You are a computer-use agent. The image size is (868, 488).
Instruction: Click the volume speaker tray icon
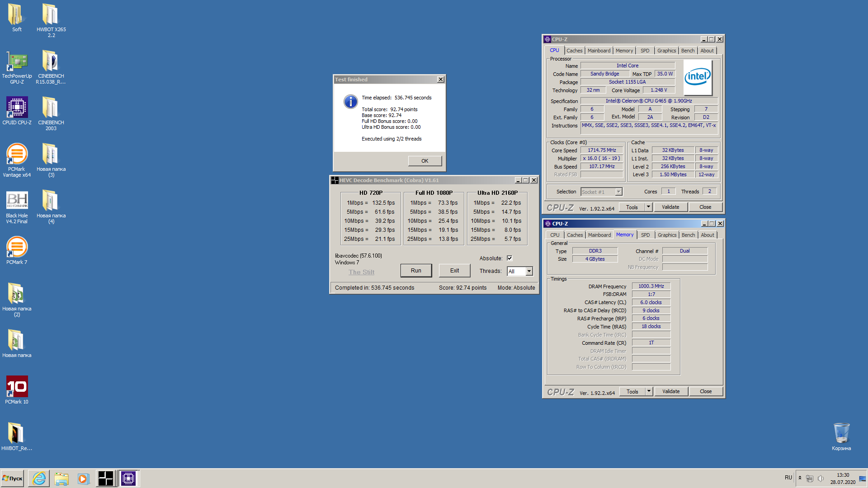point(821,479)
